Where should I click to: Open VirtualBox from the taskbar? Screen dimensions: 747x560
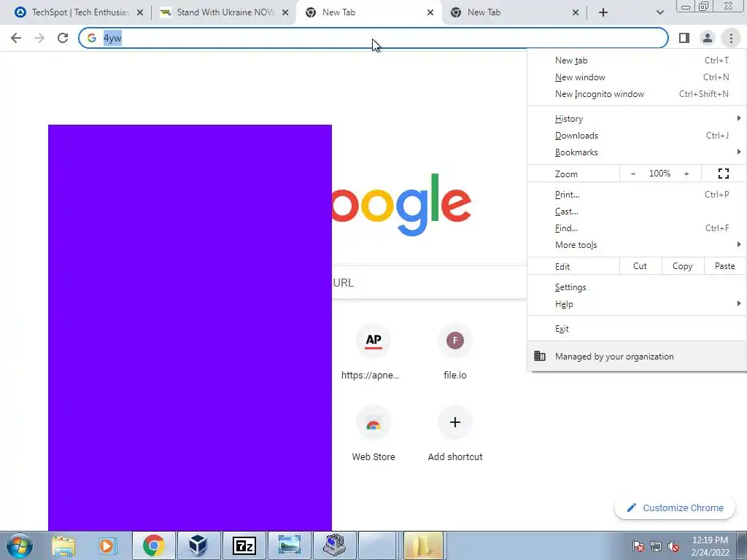pos(198,545)
